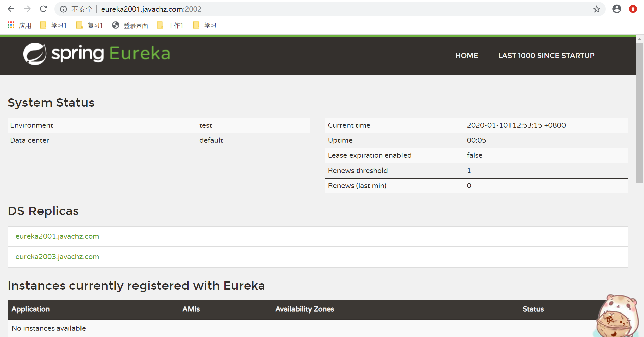The height and width of the screenshot is (337, 644).
Task: Click the Lease expiration enabled value false
Action: click(x=474, y=155)
